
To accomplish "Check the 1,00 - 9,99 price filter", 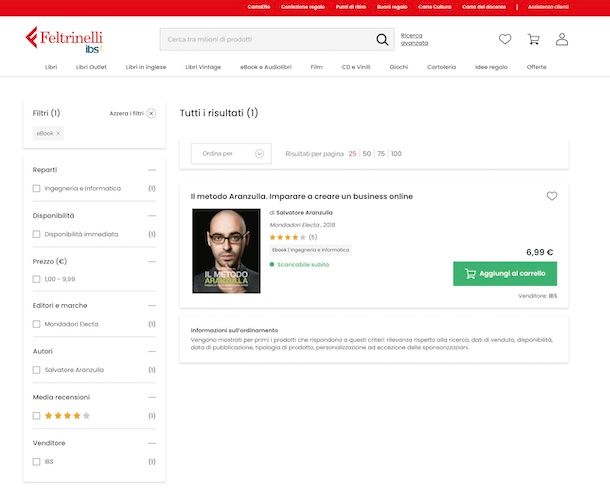I will tap(37, 279).
